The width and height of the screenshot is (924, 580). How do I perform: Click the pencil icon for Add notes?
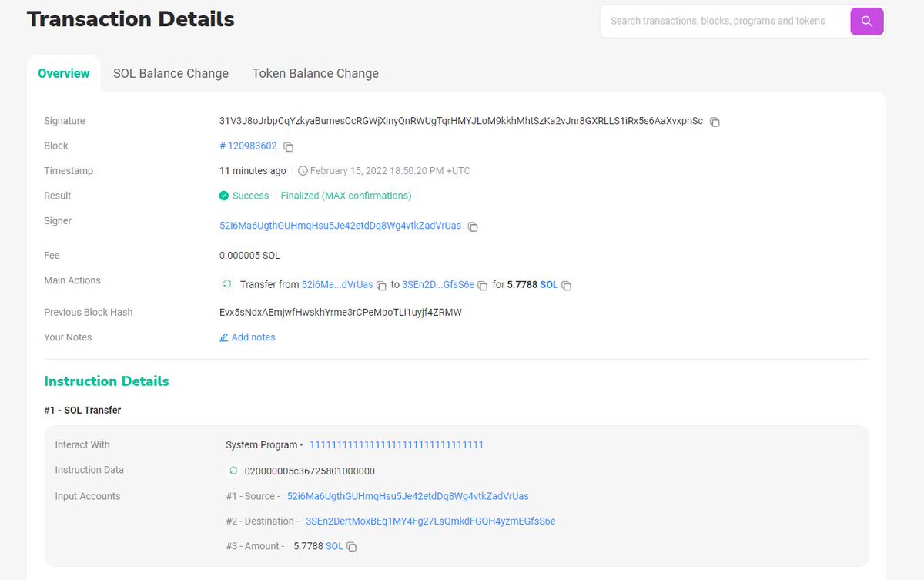[x=224, y=337]
